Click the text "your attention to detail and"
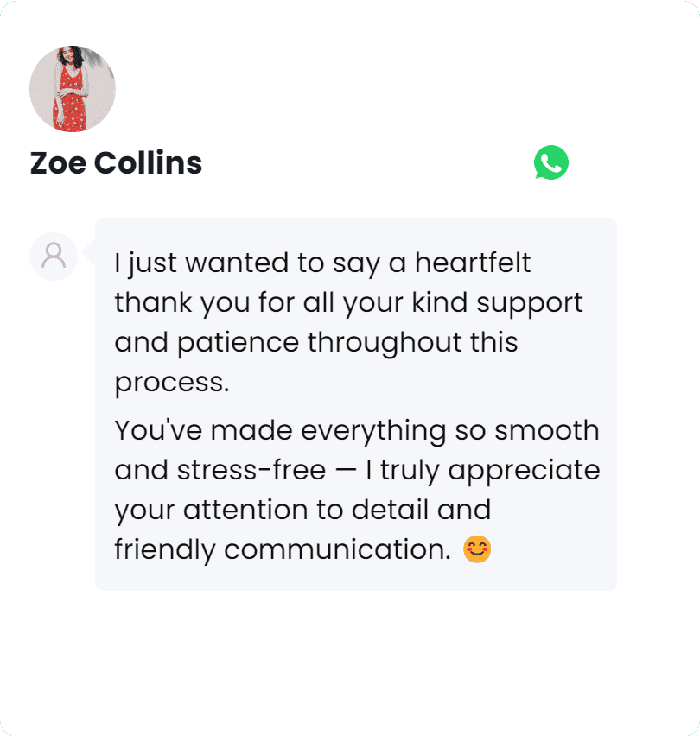The image size is (700, 736). [302, 510]
